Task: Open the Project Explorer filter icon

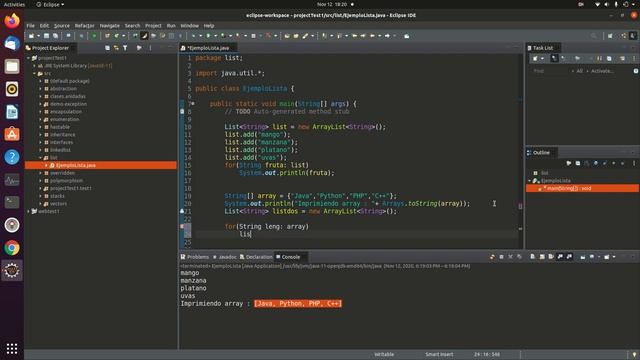Action: tap(125, 48)
